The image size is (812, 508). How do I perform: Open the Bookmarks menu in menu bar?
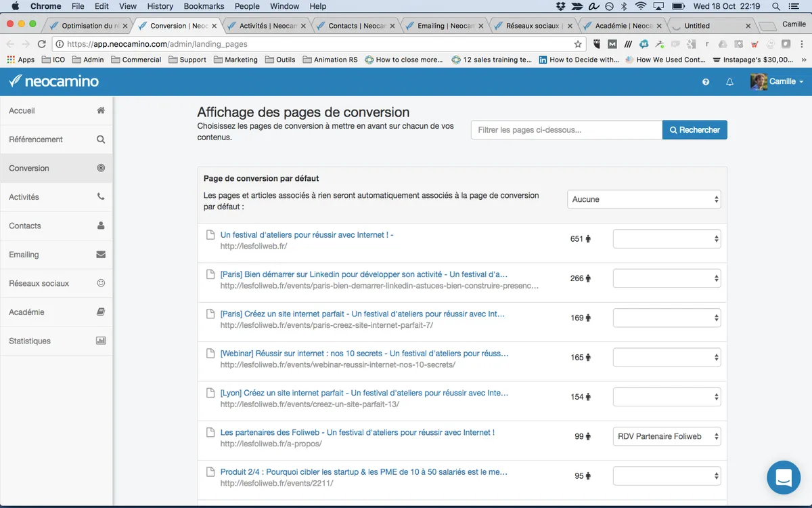pyautogui.click(x=204, y=6)
